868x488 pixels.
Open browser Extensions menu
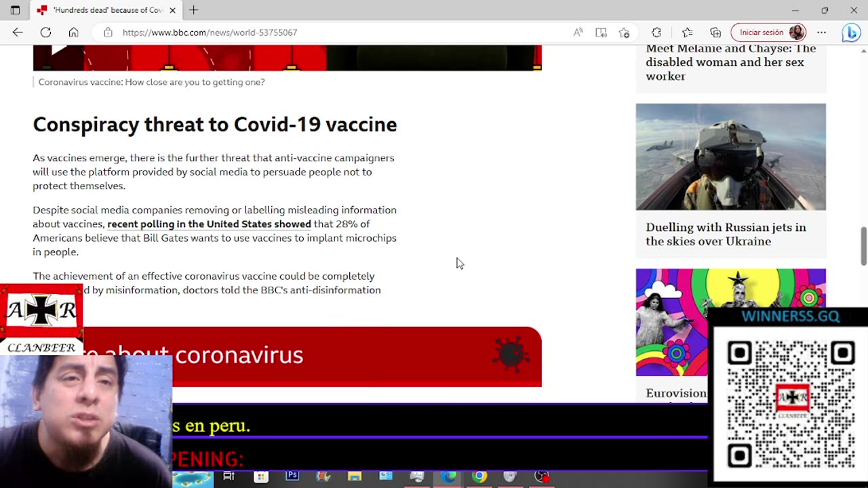pos(656,33)
